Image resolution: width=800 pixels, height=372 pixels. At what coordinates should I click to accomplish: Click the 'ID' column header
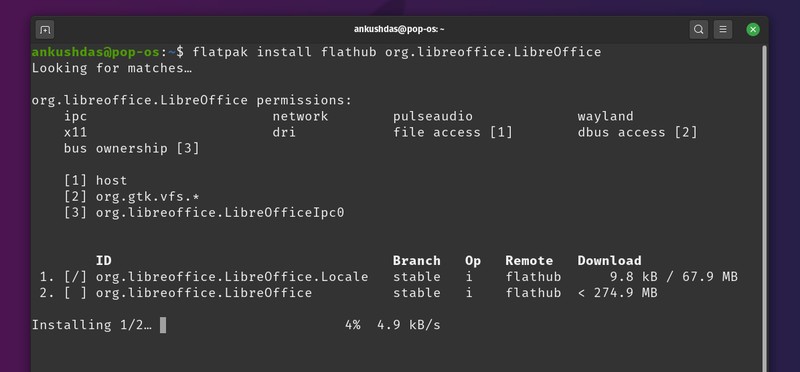tap(104, 261)
